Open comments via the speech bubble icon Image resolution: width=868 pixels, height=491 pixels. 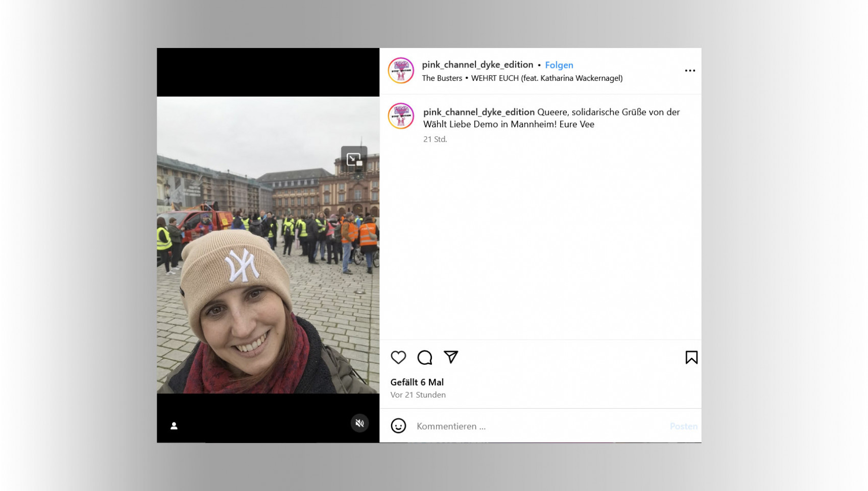point(424,357)
